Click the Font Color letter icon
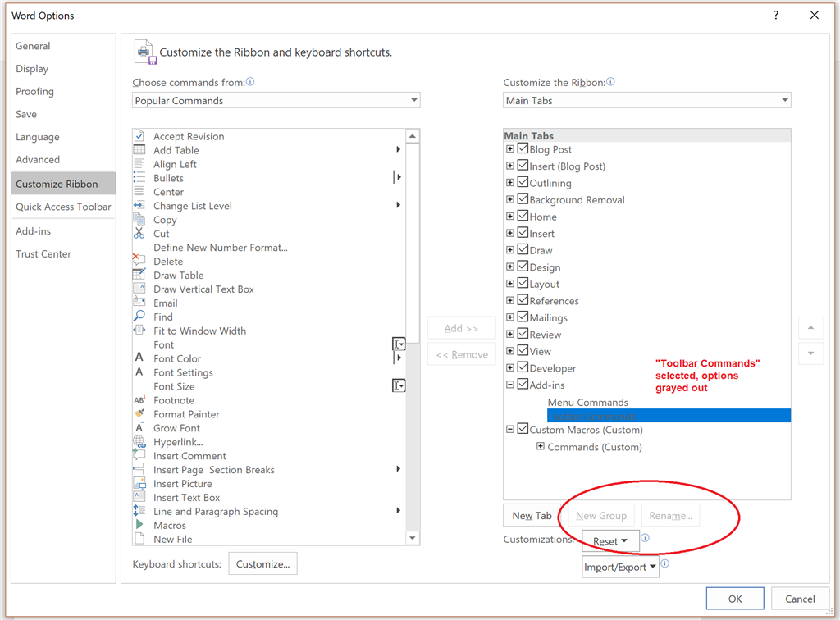This screenshot has width=840, height=620. coord(139,358)
